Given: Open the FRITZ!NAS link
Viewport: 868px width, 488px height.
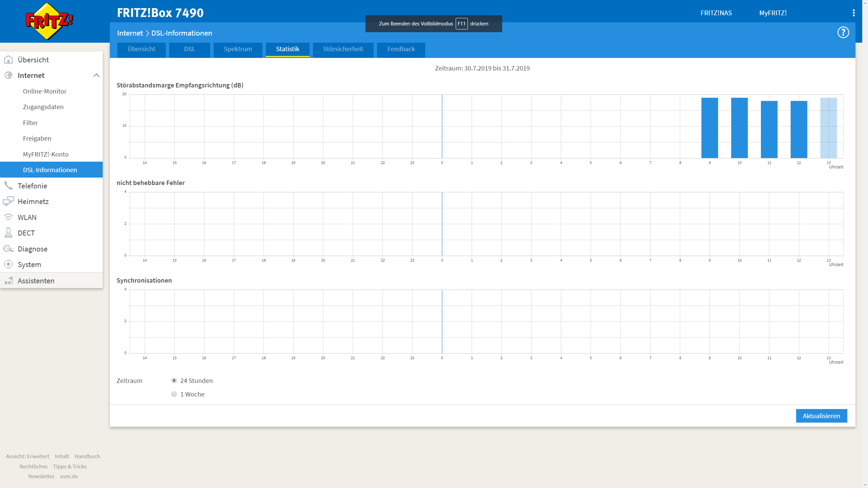Looking at the screenshot, I should click(x=716, y=13).
